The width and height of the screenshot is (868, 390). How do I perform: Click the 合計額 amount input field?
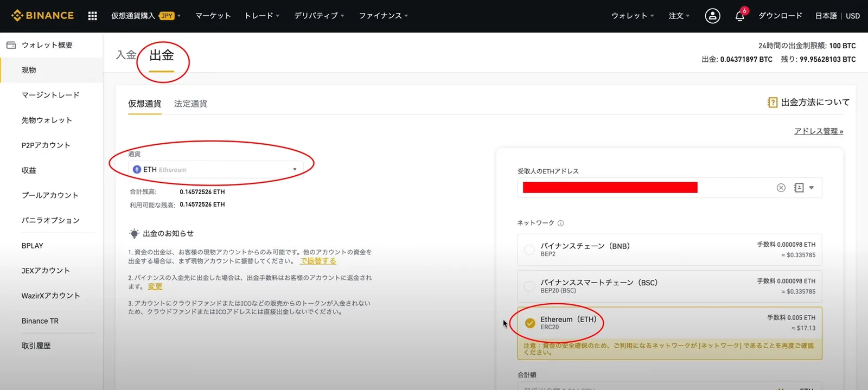[669, 386]
